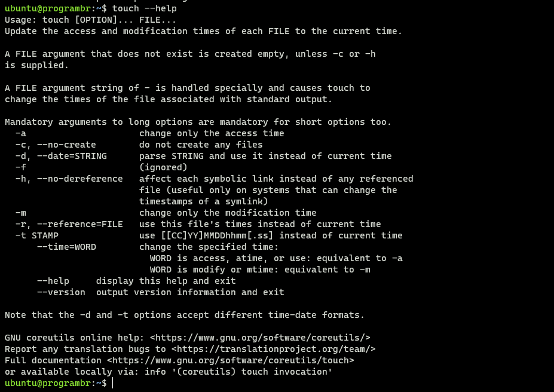Click the '(ignored)' description for -f
Viewport: 554px width, 392px height.
163,167
